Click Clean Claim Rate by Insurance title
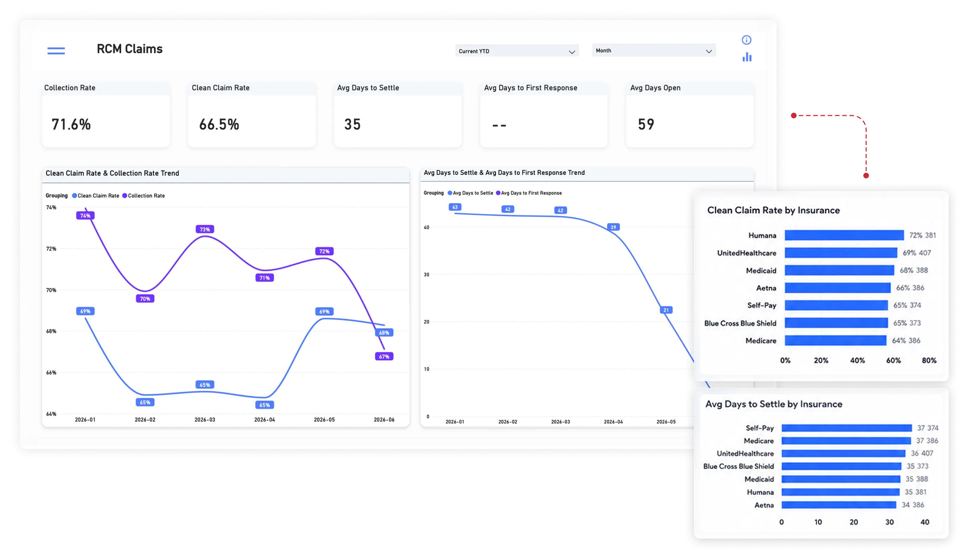The image size is (968, 560). pos(773,210)
